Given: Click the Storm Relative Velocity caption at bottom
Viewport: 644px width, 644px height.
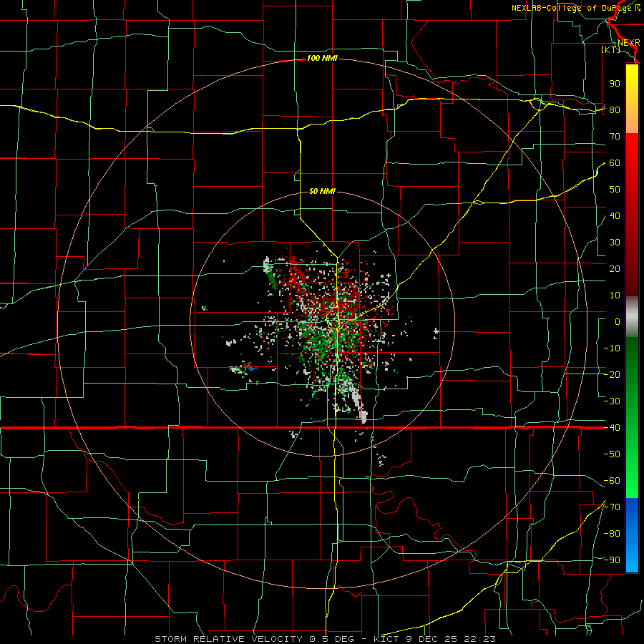Looking at the screenshot, I should pos(325,639).
